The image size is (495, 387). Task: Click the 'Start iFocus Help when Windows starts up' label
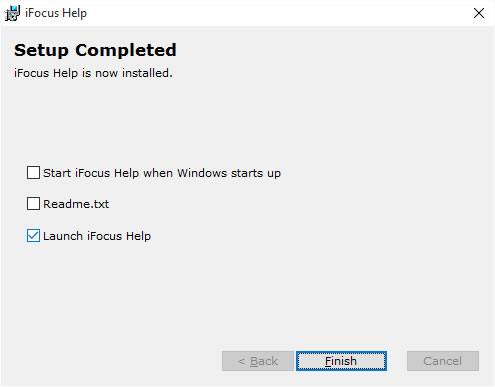pyautogui.click(x=162, y=173)
